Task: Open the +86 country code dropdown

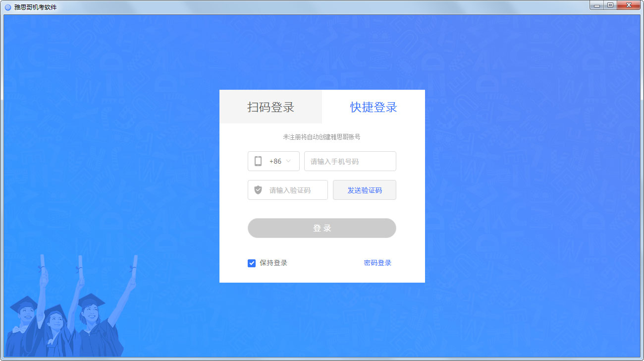Action: (275, 161)
